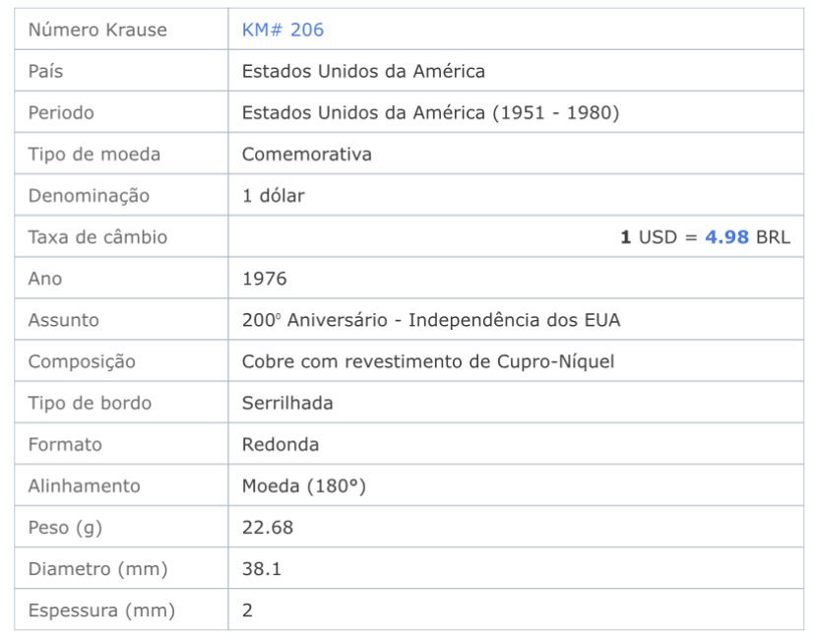The height and width of the screenshot is (644, 815).
Task: Select the Comemorativa coin type cell
Action: pyautogui.click(x=307, y=155)
